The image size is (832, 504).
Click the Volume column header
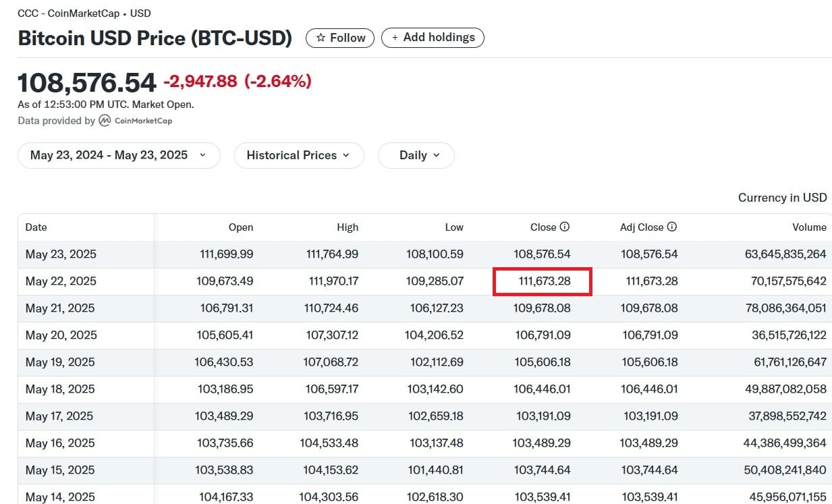click(810, 227)
